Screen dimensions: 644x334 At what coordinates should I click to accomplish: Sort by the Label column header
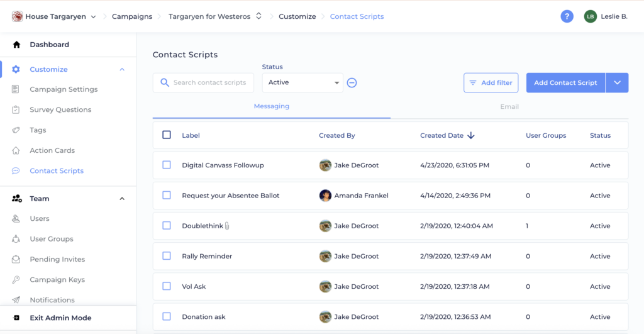point(191,135)
